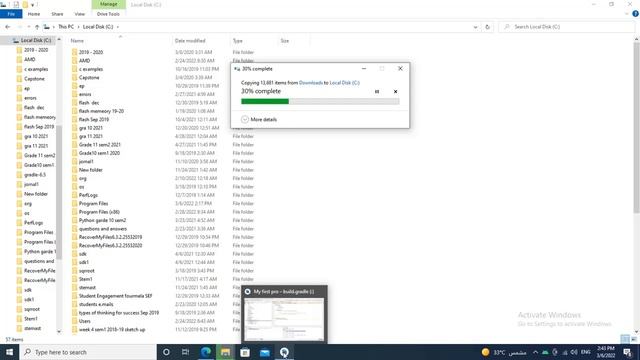Launch Microsoft Edge from taskbar
The height and width of the screenshot is (360, 640).
[205, 352]
